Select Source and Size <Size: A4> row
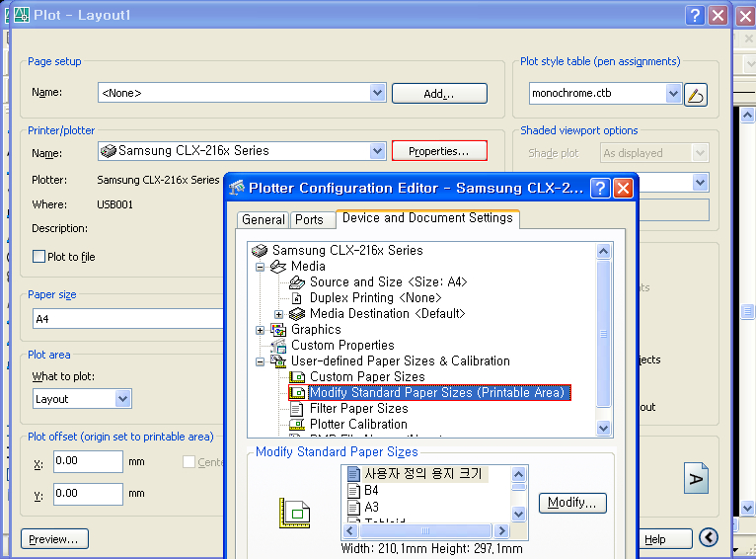 (388, 282)
